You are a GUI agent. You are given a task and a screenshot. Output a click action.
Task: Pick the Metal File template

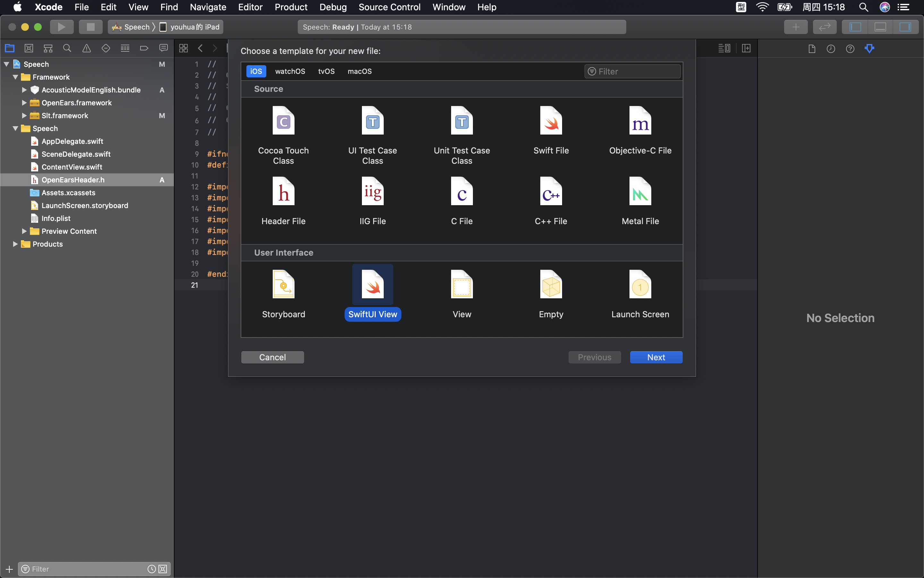[x=640, y=201]
